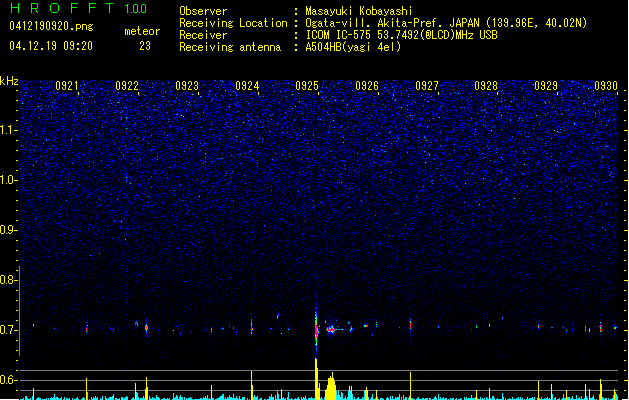Click the Receiving antenna label
Image resolution: width=629 pixels, height=400 pixels.
tap(230, 47)
